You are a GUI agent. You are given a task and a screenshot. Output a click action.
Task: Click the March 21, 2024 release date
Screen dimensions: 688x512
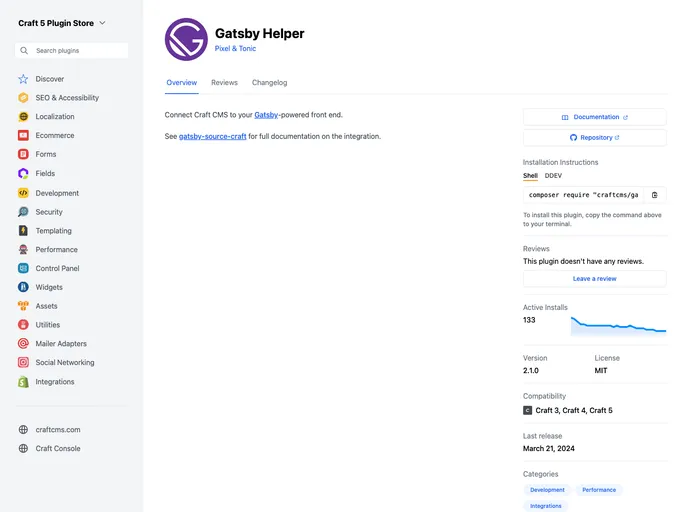coord(548,448)
